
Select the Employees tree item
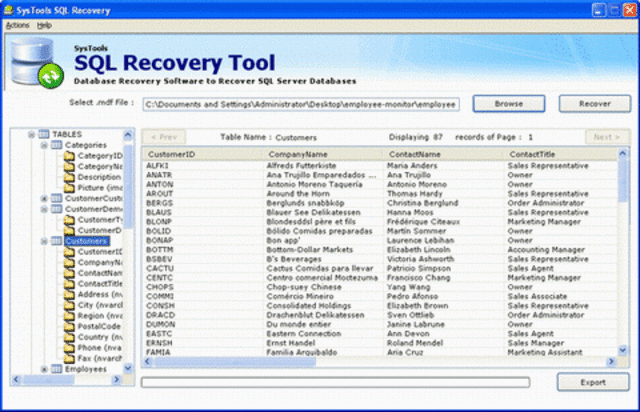click(86, 369)
